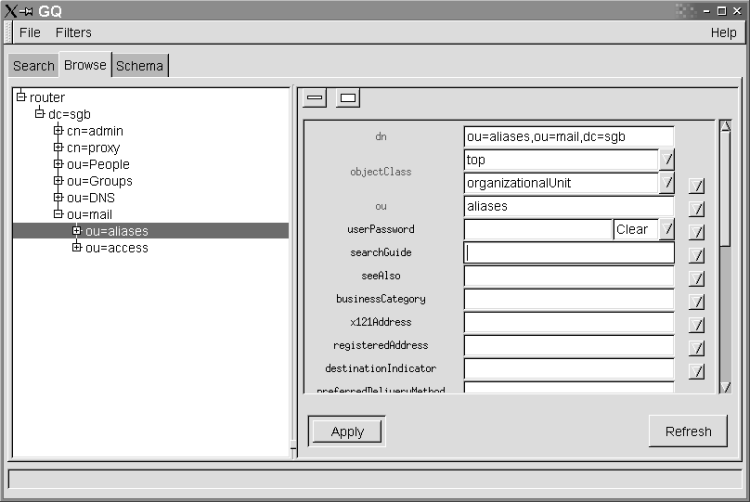The height and width of the screenshot is (502, 750).
Task: Open the Filters menu
Action: click(x=73, y=32)
